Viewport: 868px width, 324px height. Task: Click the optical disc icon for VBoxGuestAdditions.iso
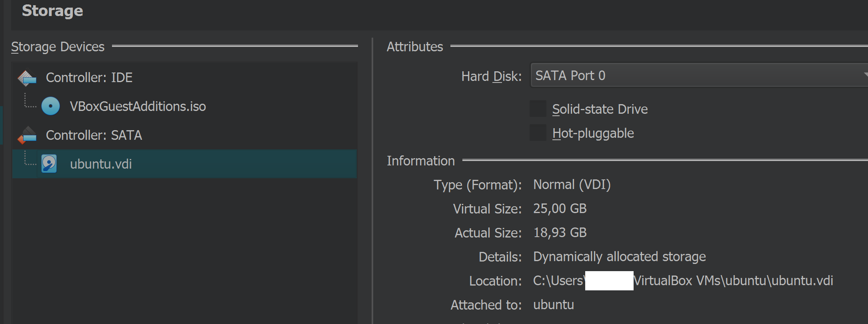pos(50,106)
